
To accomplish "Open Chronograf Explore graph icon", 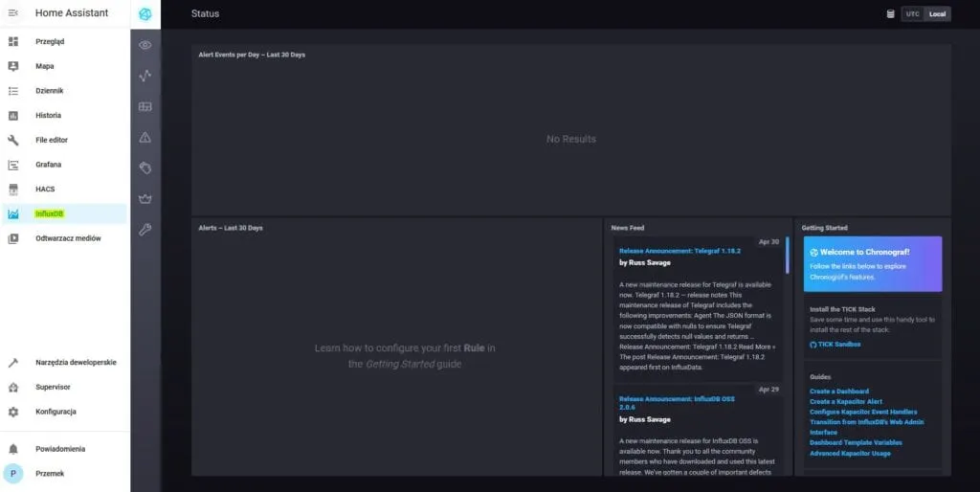I will tap(145, 76).
